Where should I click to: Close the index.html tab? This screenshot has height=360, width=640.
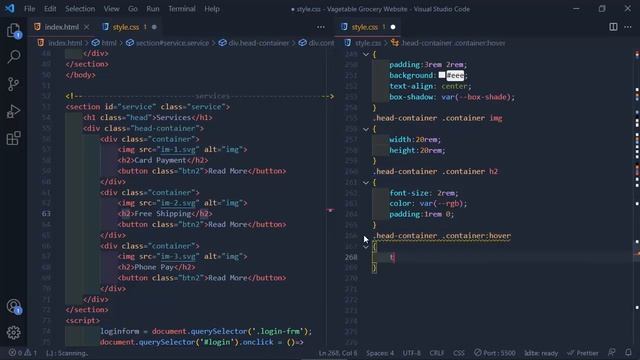tap(87, 27)
